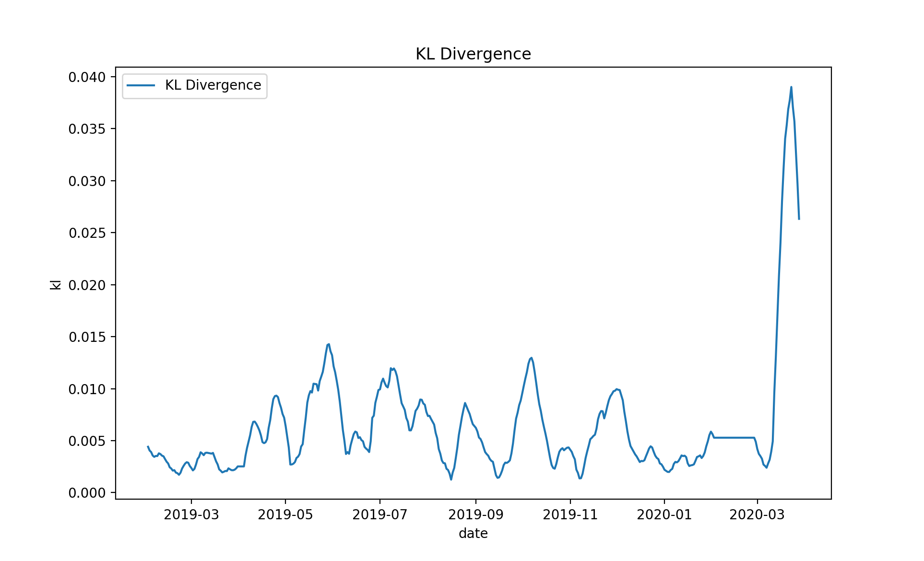Select the 0.020 y-axis tick label

coord(86,285)
